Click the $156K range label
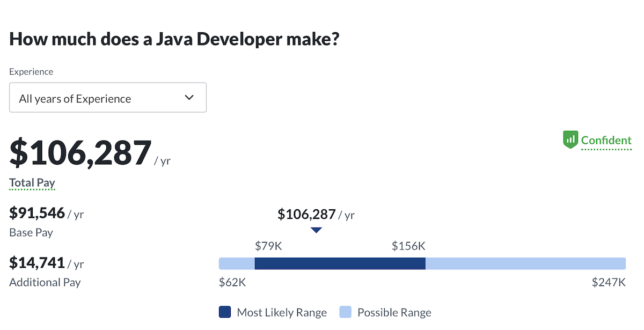Screen dimensions: 644x330 (x=408, y=246)
